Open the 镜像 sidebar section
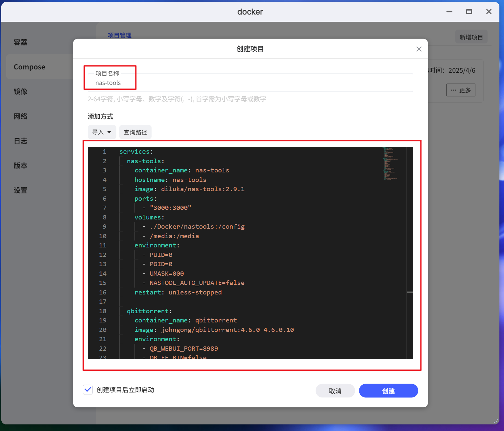 [20, 91]
